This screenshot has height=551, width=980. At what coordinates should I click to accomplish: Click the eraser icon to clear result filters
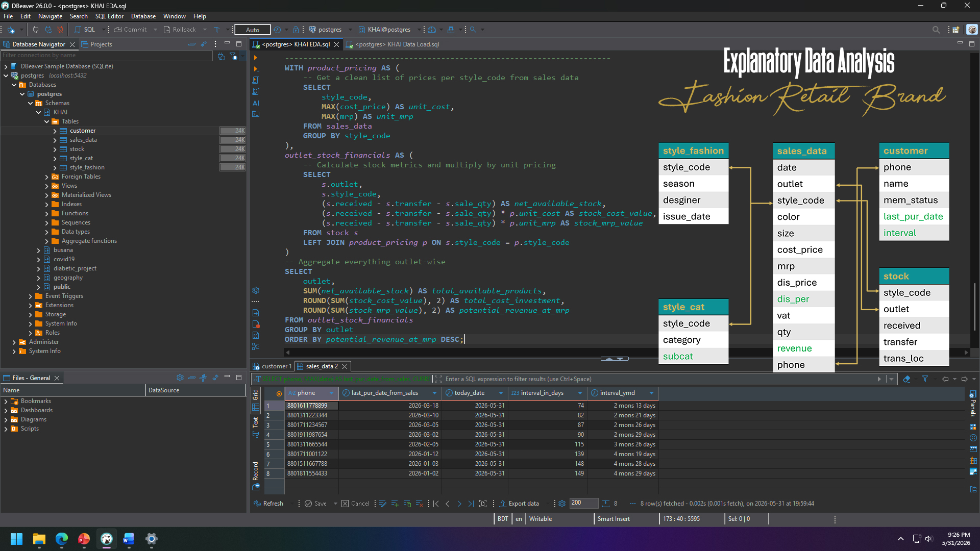pos(906,379)
